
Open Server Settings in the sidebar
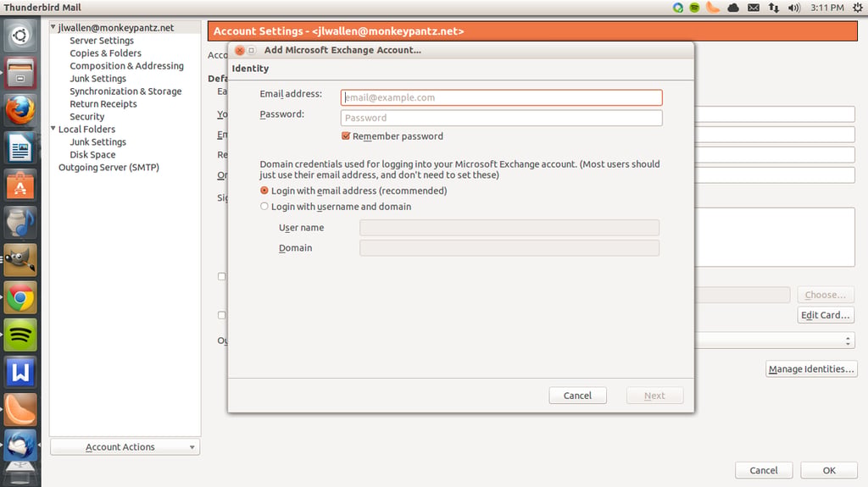pos(102,41)
